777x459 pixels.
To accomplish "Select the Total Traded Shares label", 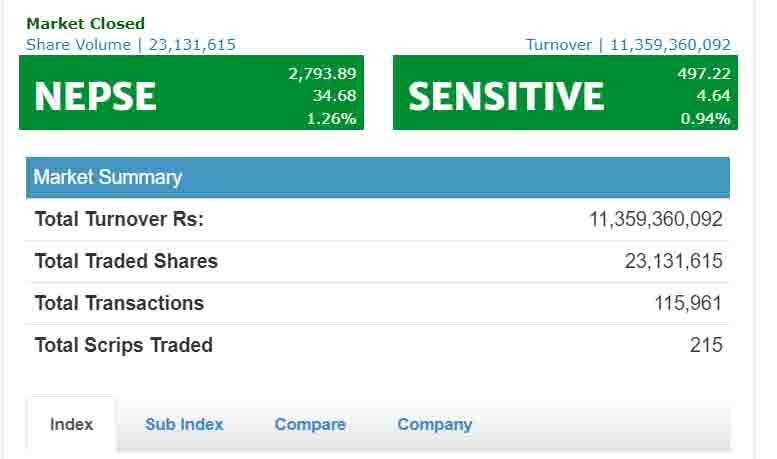I will [x=126, y=261].
